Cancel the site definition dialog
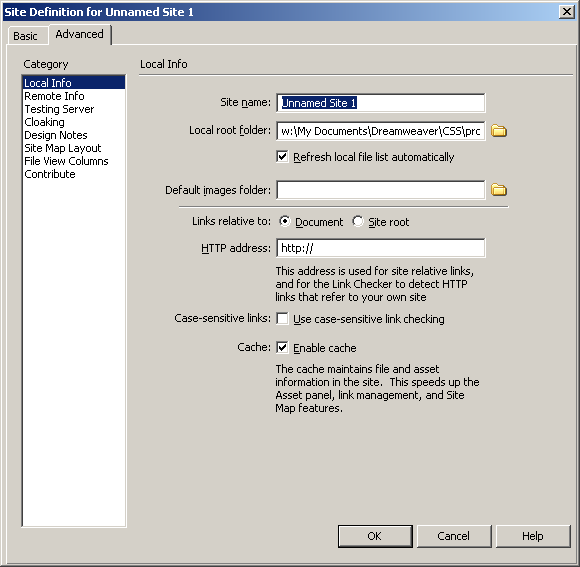Viewport: 580px width, 567px height. [454, 536]
